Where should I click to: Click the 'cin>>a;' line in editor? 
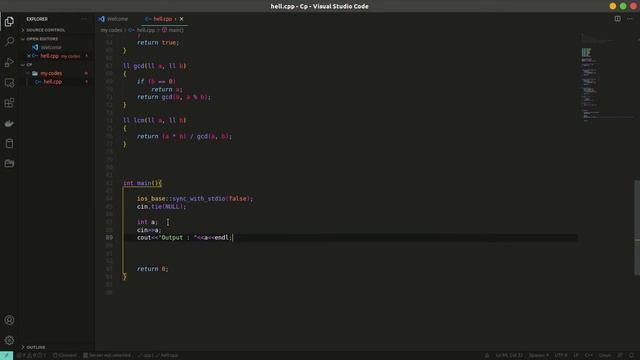coord(149,230)
